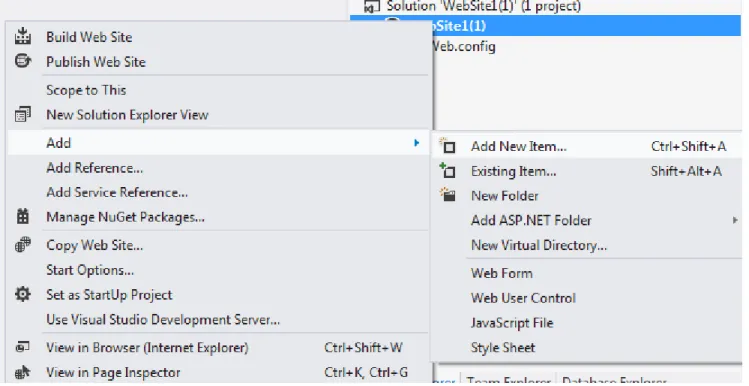
Task: Click the New Folder icon
Action: click(x=448, y=195)
